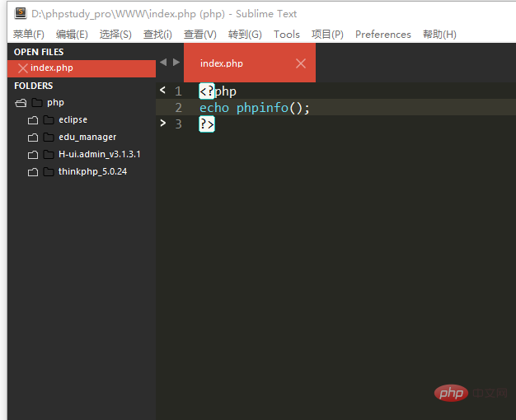
Task: Click the Sublime Text app icon in title bar
Action: point(21,13)
